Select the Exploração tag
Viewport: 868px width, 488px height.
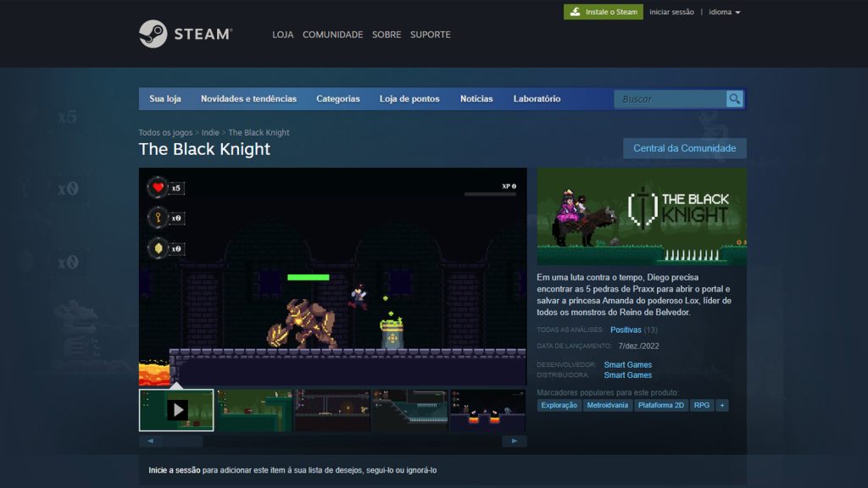[559, 406]
